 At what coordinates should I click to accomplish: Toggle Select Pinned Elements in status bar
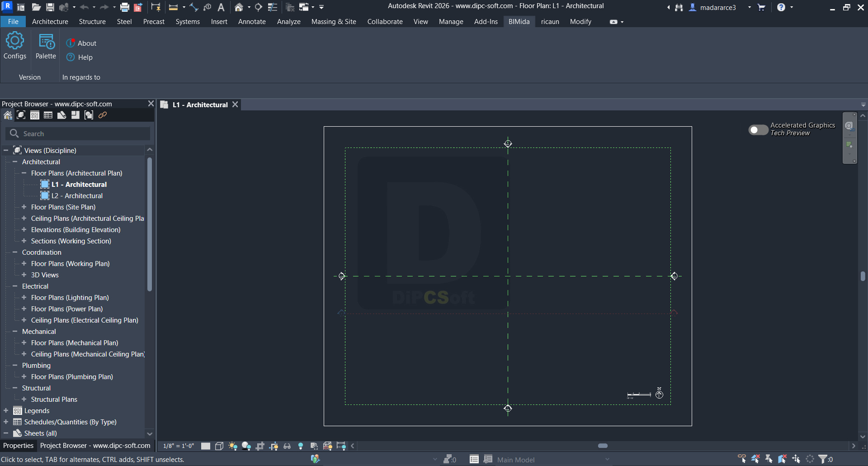pyautogui.click(x=769, y=459)
